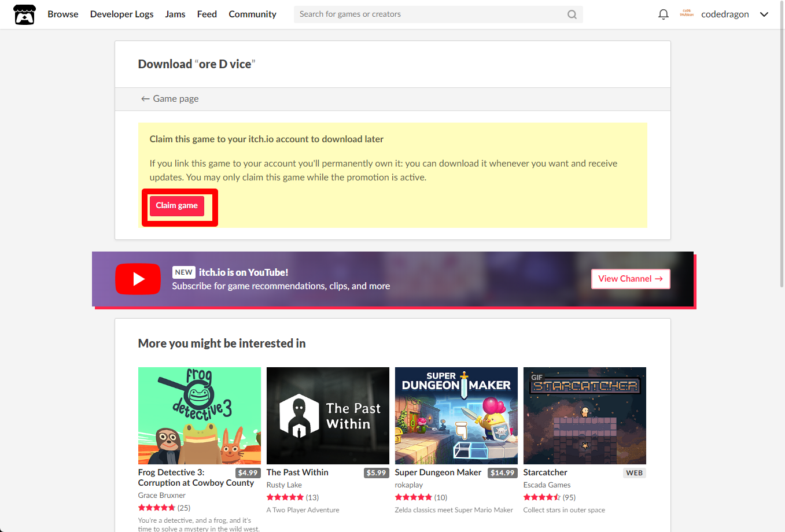Open the itch.io home logo
Screen dimensions: 785x532
[x=24, y=14]
